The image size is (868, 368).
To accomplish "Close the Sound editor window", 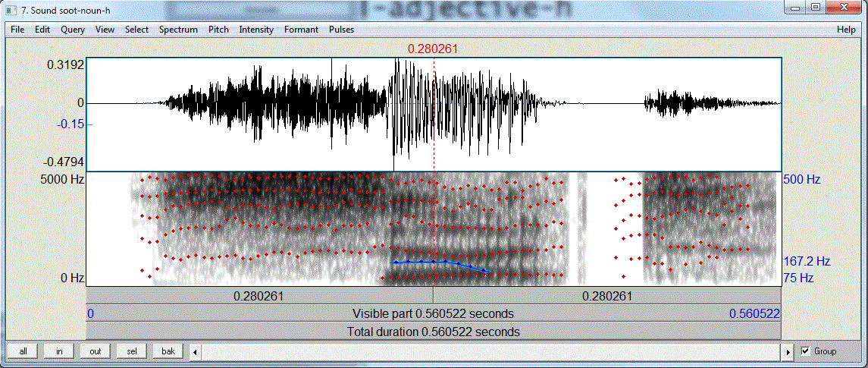I will coord(843,8).
